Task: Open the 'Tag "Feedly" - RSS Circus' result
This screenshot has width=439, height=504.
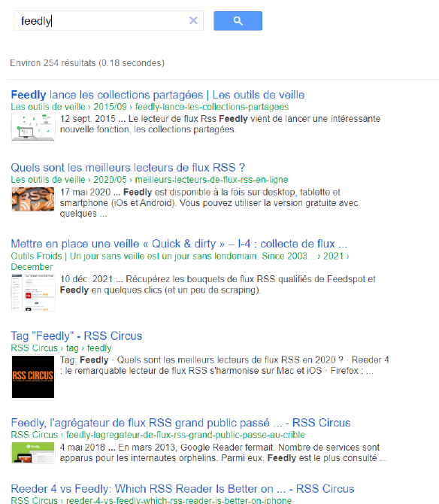Action: click(77, 336)
